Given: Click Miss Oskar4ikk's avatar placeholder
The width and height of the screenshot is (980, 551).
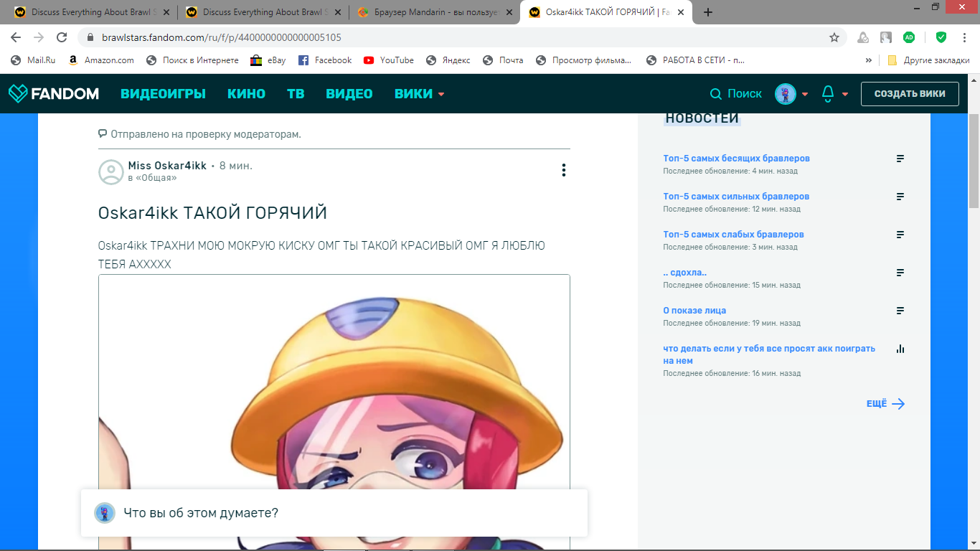Looking at the screenshot, I should click(110, 171).
